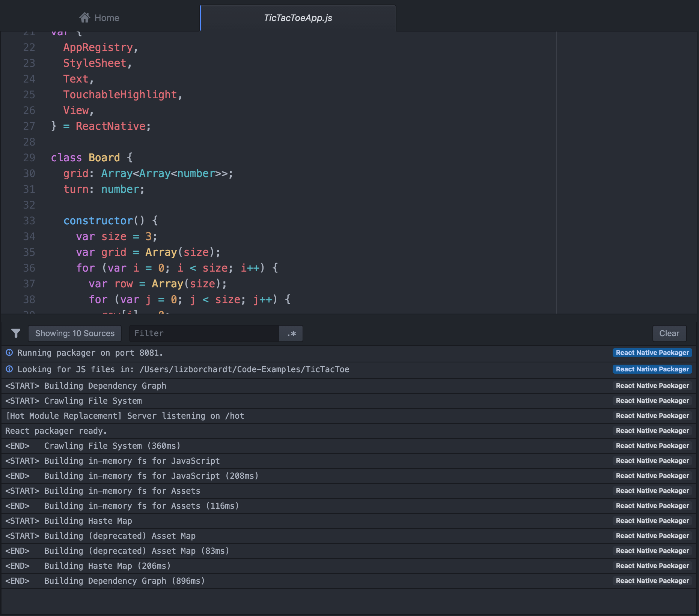Select '<END> Building Dependency Graph (896ms)' line

(105, 581)
